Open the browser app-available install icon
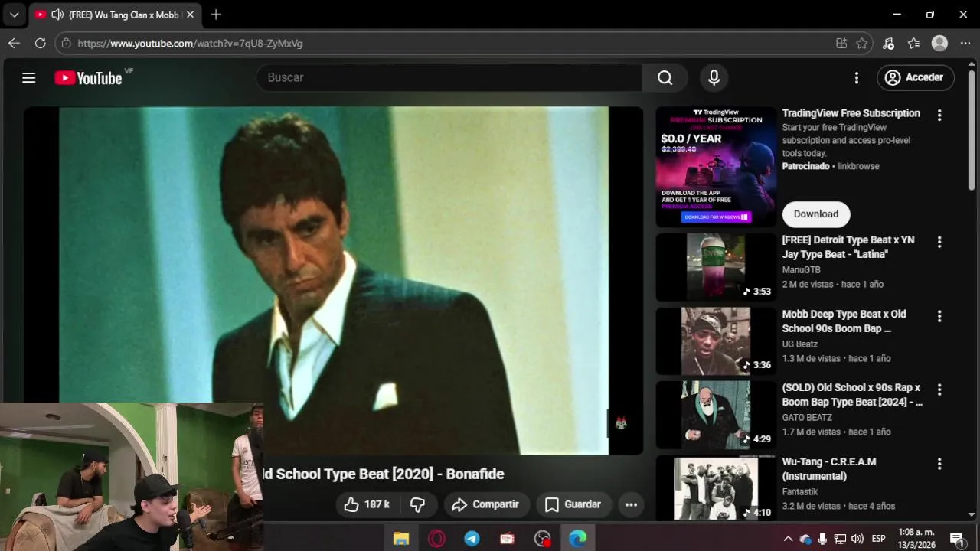This screenshot has width=980, height=551. click(841, 44)
